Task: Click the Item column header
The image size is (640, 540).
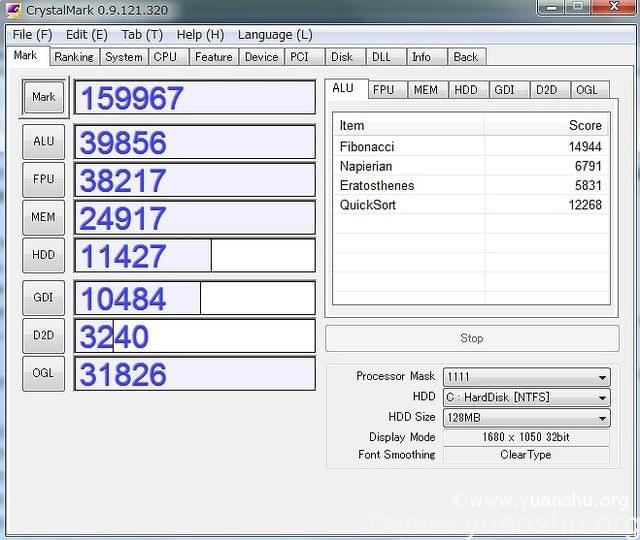Action: [409, 126]
